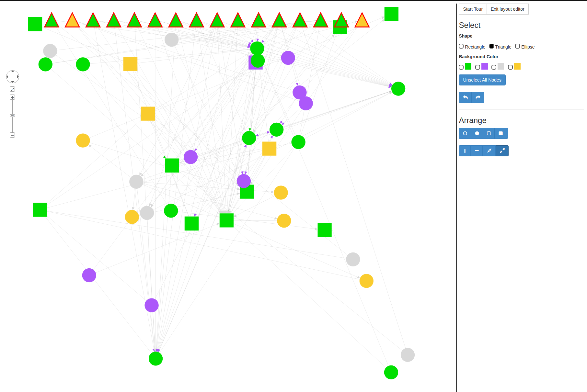Align nodes with the horizontal bar icon
Viewport: 587px width, 392px height.
[x=477, y=151]
